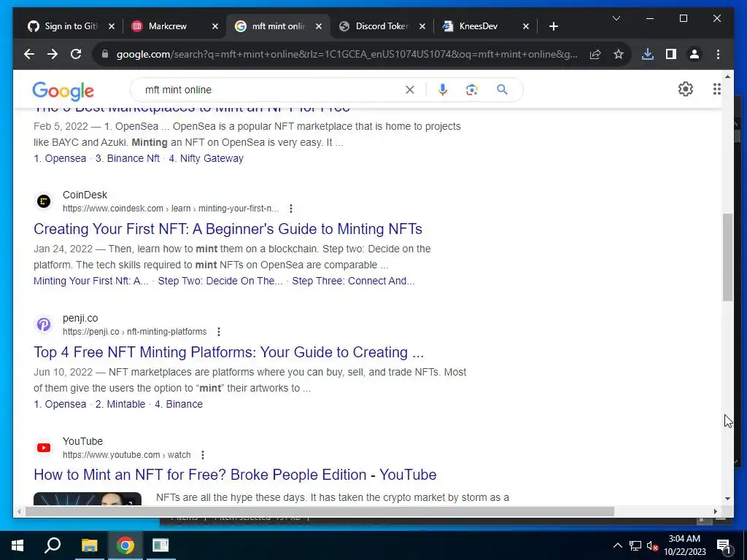Open more options for penji.co result
This screenshot has width=747, height=560.
pos(219,332)
